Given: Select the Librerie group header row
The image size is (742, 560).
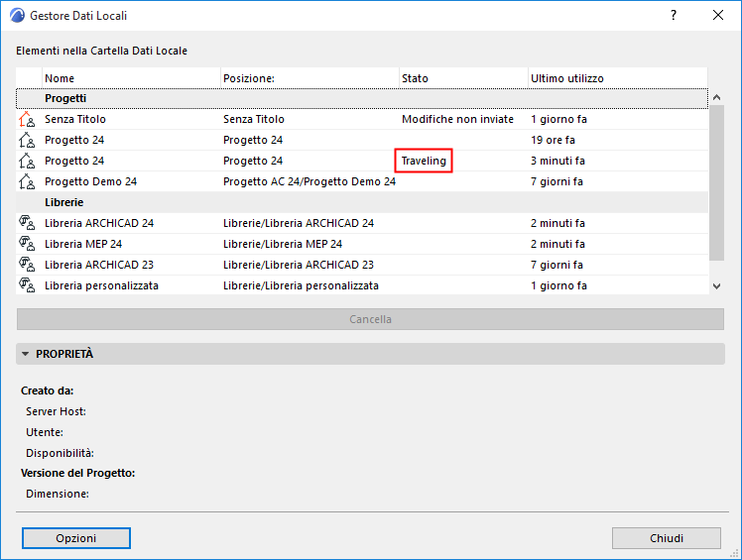Looking at the screenshot, I should tap(362, 202).
